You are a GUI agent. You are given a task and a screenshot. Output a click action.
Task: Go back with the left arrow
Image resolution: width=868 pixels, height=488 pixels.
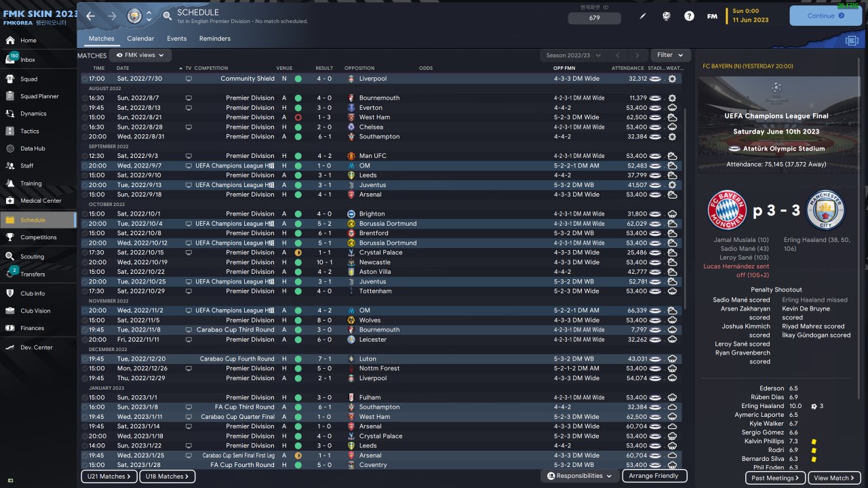[x=91, y=16]
